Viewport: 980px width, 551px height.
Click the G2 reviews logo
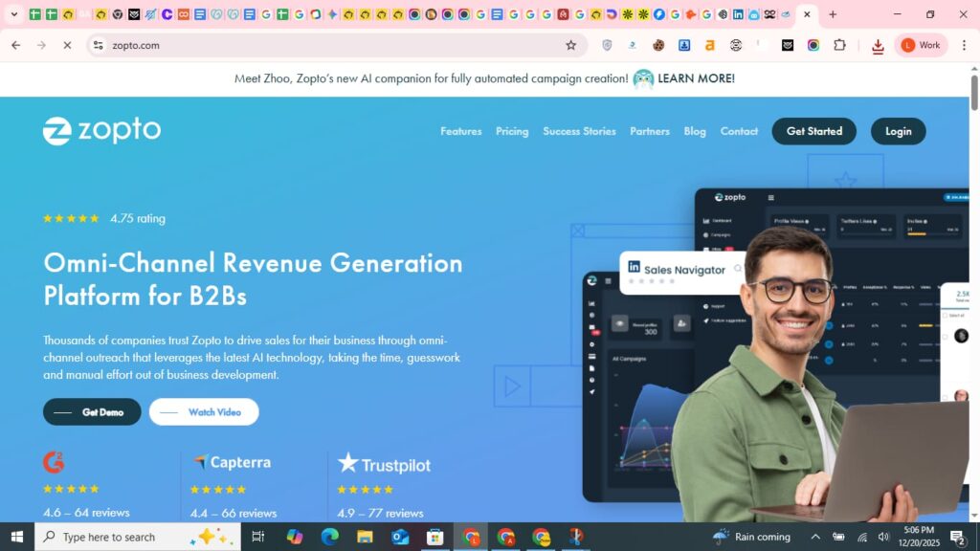[x=54, y=463]
